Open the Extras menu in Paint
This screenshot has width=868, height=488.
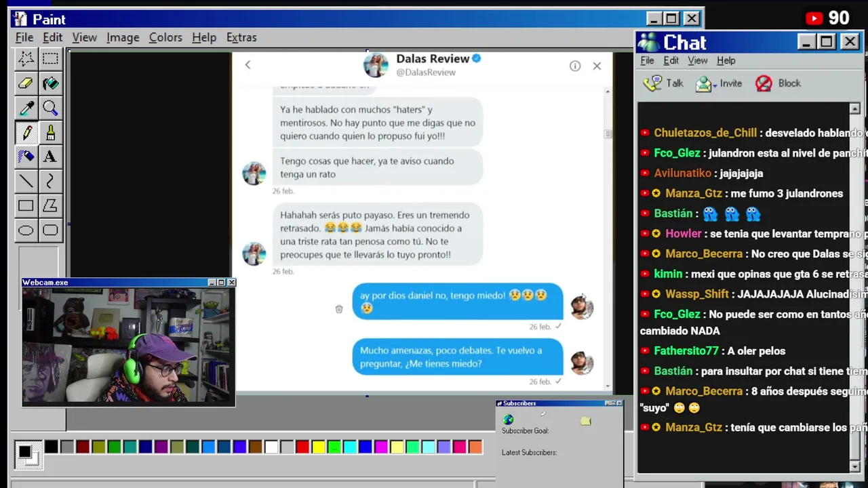pos(241,37)
